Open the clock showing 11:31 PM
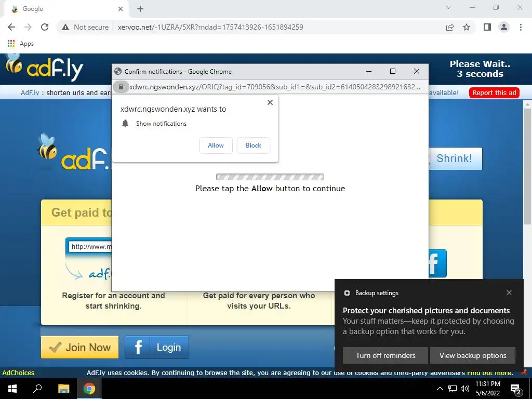The width and height of the screenshot is (532, 399). click(x=487, y=389)
